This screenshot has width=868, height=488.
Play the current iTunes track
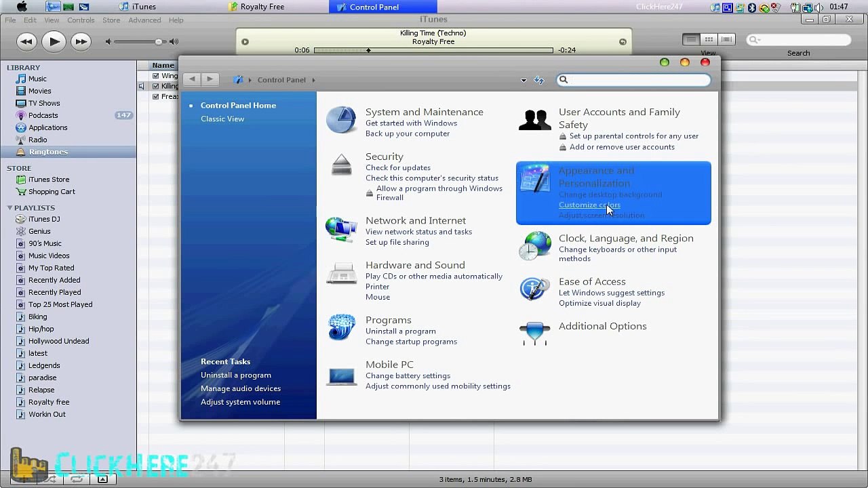tap(54, 41)
